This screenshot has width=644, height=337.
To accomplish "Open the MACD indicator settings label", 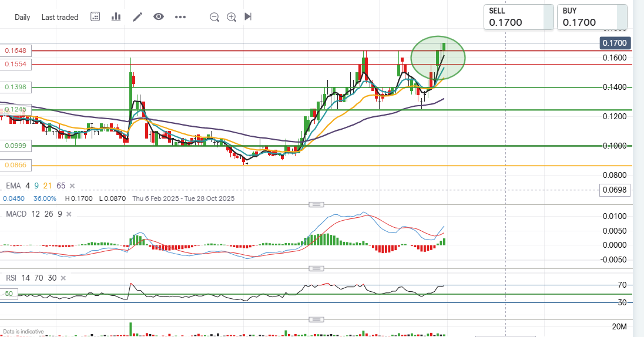I will (16, 214).
